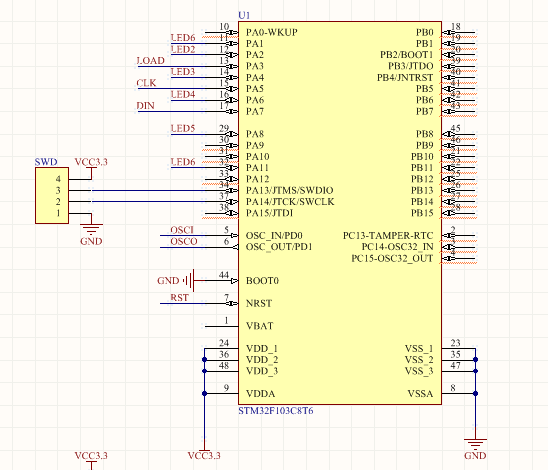
Task: Click the VDD_3 pin name
Action: tap(262, 371)
